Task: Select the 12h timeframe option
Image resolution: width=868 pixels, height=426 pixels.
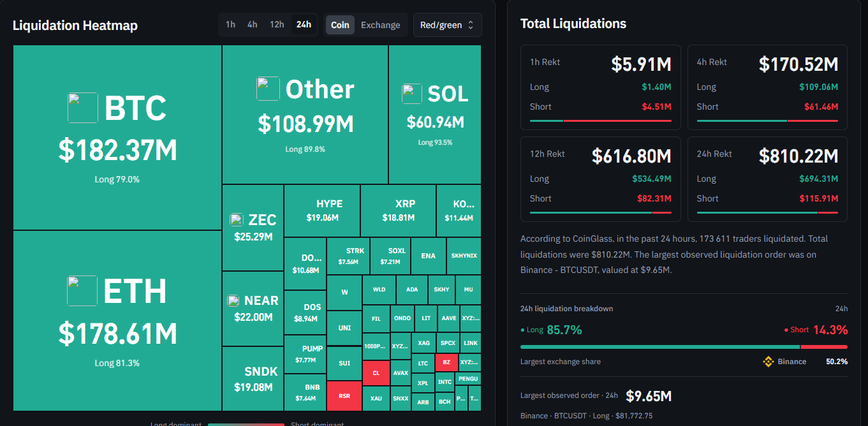Action: (277, 24)
